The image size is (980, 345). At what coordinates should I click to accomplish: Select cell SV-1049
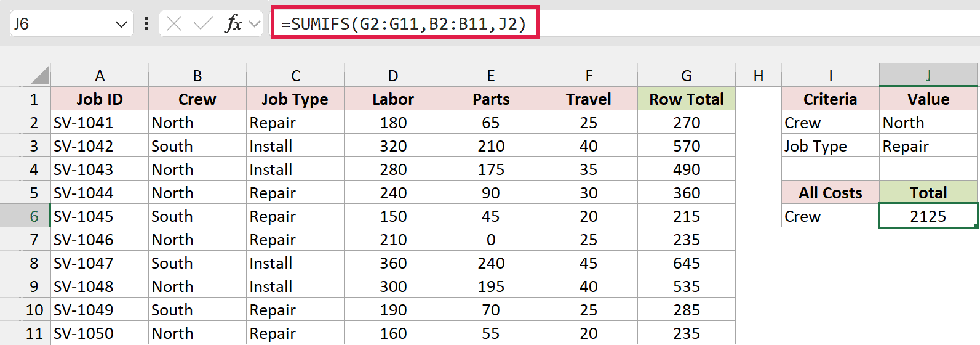[100, 310]
